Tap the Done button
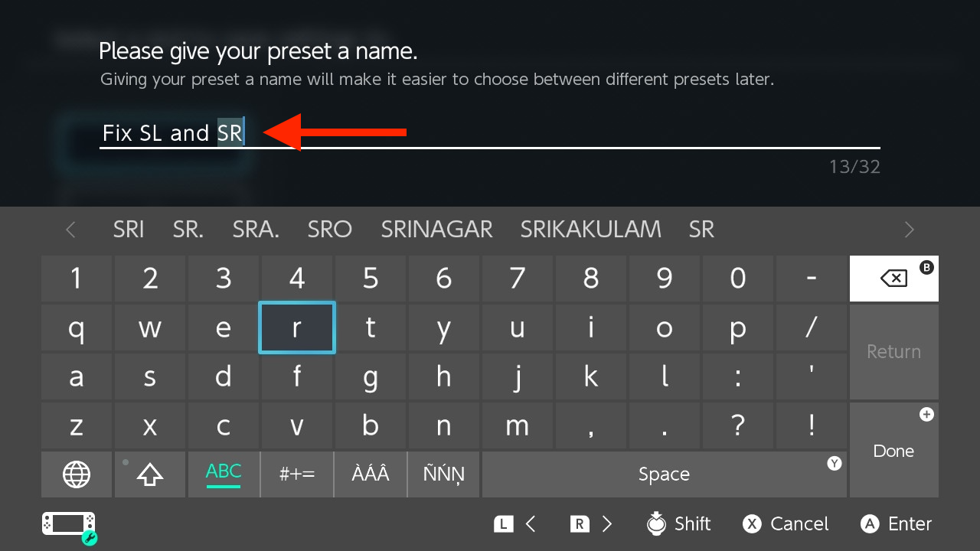Screen dimensions: 980x551 click(894, 450)
